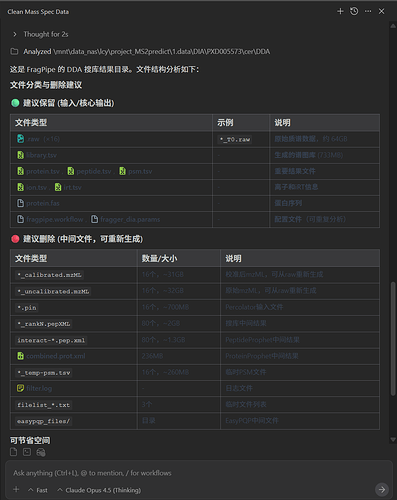Image resolution: width=397 pixels, height=500 pixels.
Task: Click the '可节省空间' heading
Action: click(x=30, y=440)
